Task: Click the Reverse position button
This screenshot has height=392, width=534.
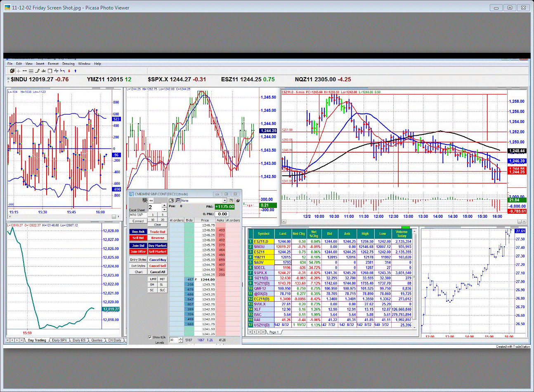Action: pos(158,238)
